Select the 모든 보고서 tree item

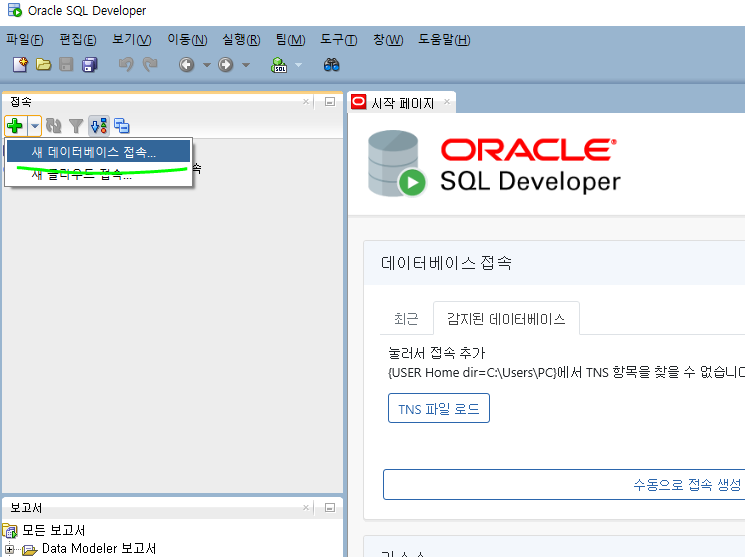54,530
